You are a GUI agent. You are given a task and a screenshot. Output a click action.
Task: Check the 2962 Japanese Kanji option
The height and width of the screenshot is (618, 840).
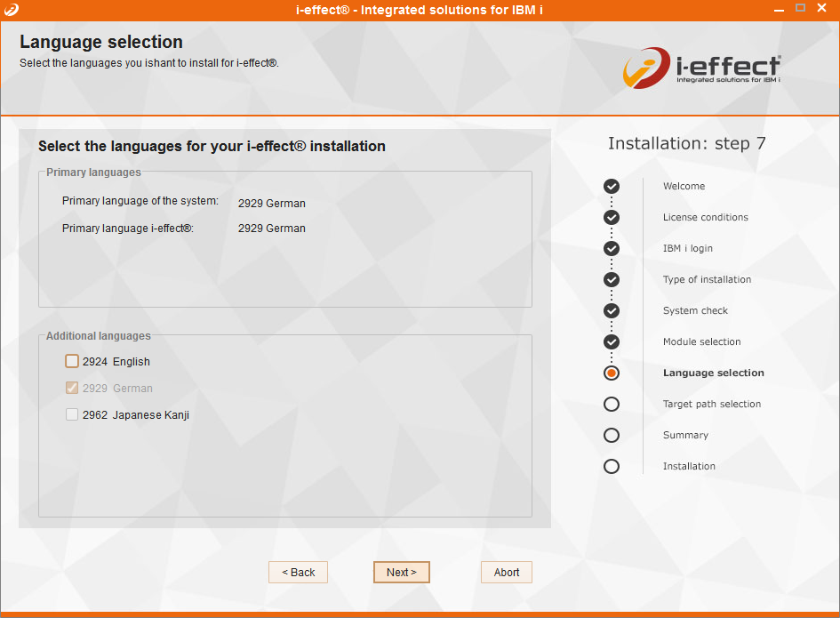pyautogui.click(x=72, y=414)
